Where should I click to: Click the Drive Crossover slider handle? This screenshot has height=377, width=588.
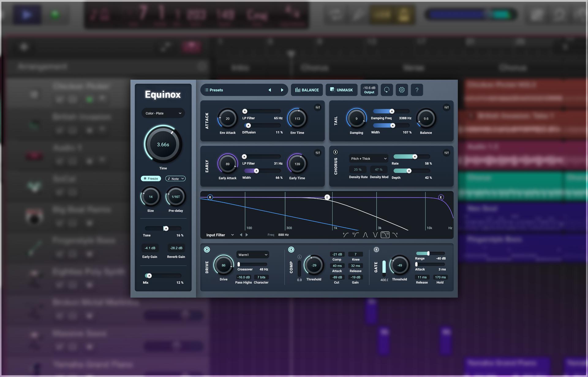[239, 264]
